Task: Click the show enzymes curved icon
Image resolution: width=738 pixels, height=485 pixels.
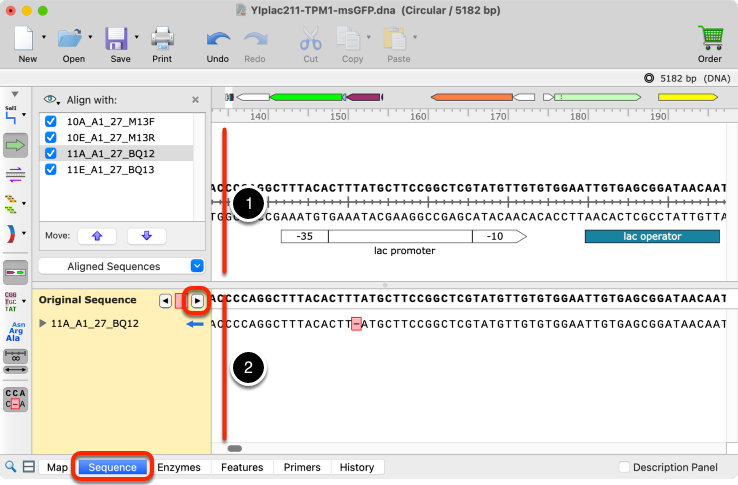Action: pyautogui.click(x=11, y=234)
